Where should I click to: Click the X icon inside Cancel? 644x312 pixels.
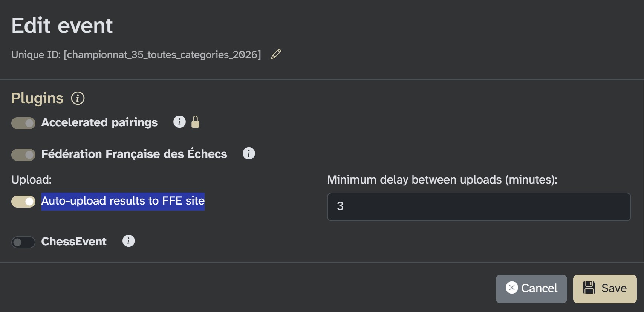click(512, 288)
